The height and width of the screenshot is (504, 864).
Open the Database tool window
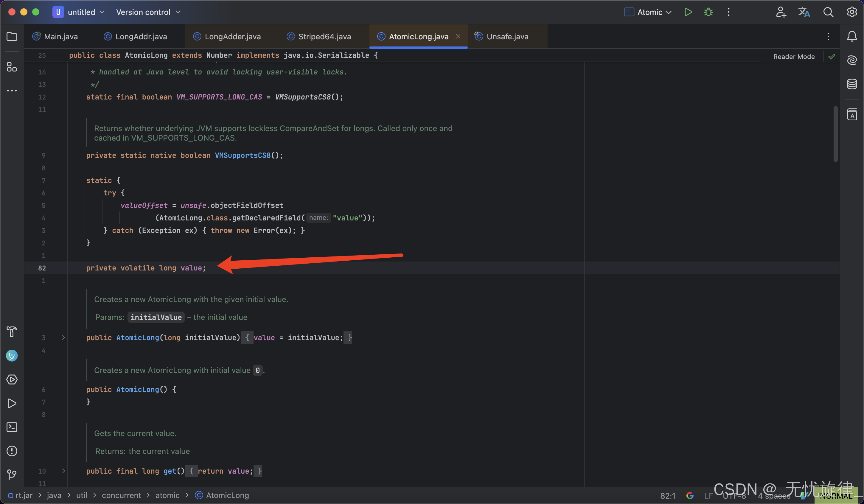[x=852, y=84]
